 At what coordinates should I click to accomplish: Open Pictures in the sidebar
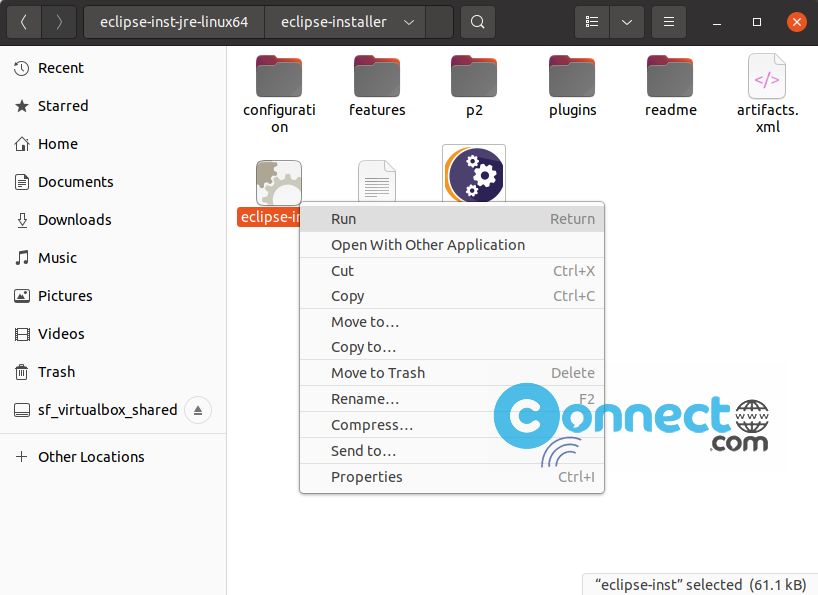(113, 296)
